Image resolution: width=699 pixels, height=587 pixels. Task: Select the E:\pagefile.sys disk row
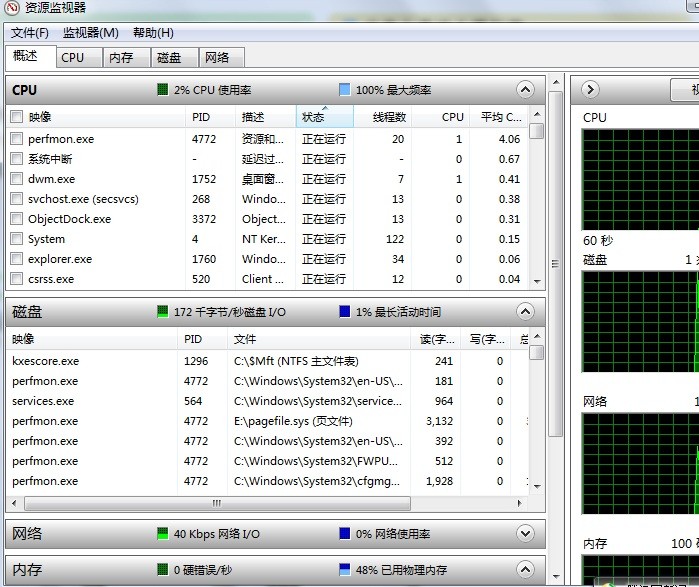click(x=267, y=421)
